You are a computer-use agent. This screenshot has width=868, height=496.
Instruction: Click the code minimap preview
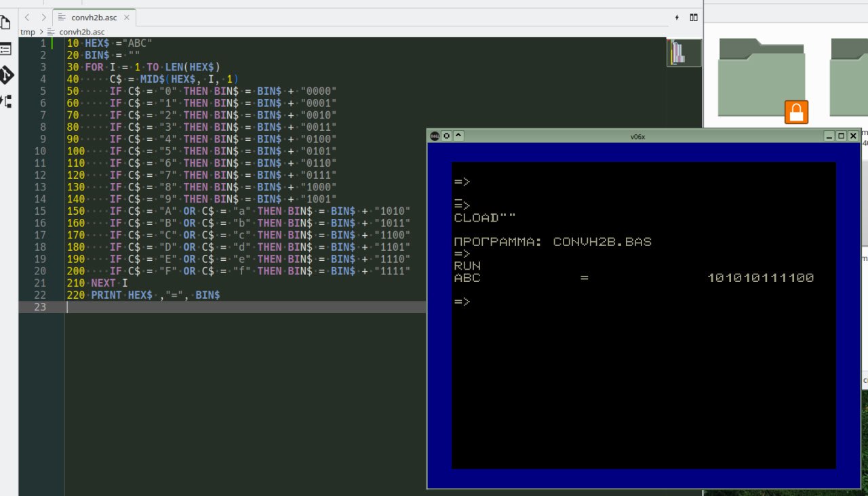click(x=676, y=52)
